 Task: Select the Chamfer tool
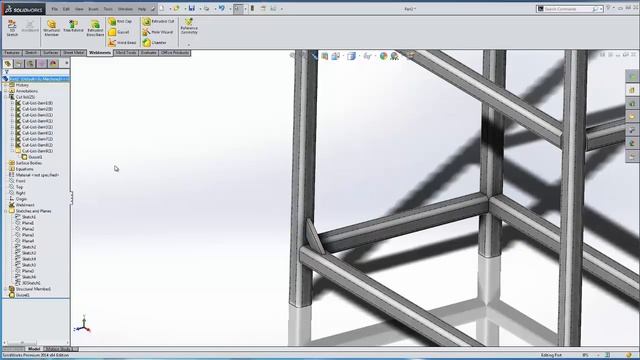[154, 42]
